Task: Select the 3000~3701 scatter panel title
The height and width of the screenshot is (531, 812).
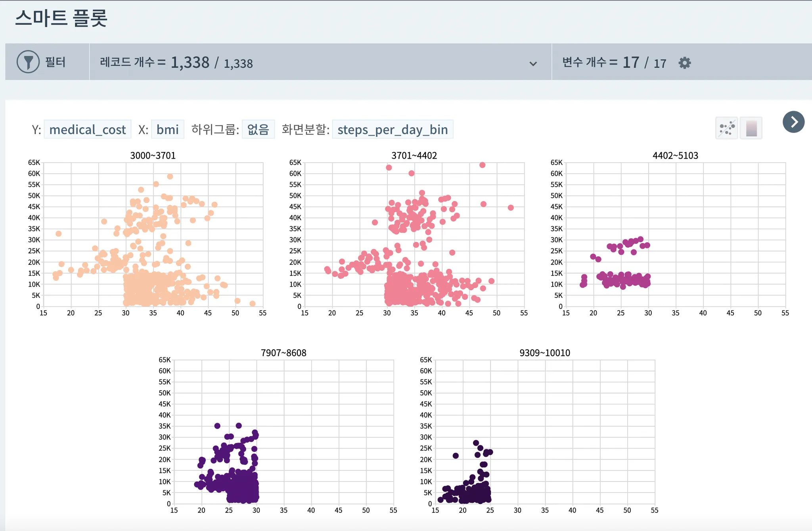Action: tap(153, 155)
